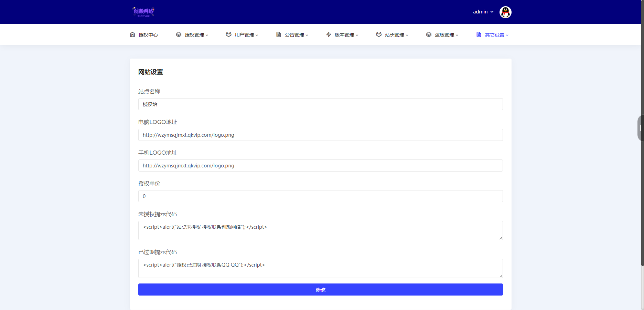This screenshot has height=310, width=644.
Task: Click the icon beside 用户管理
Action: click(x=228, y=34)
